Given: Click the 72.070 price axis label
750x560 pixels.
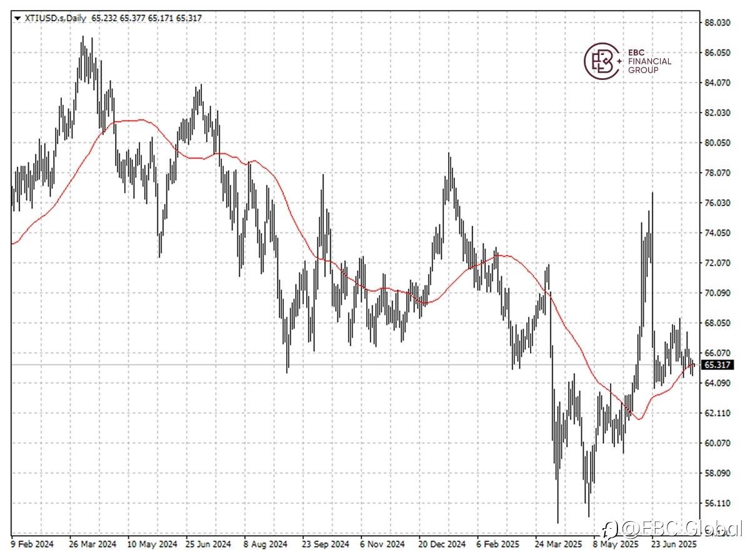Looking at the screenshot, I should coord(717,262).
